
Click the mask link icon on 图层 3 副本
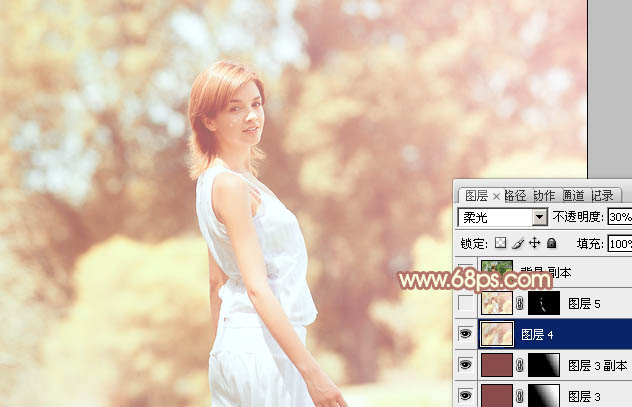(x=520, y=365)
